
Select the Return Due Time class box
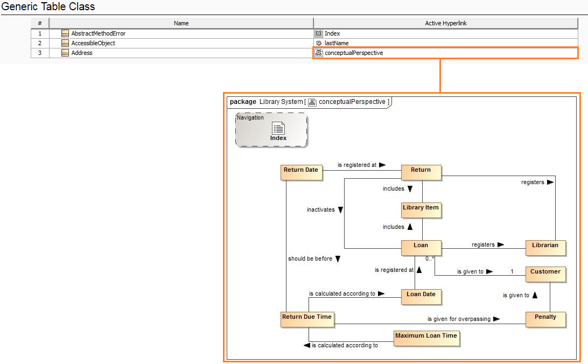(x=307, y=319)
